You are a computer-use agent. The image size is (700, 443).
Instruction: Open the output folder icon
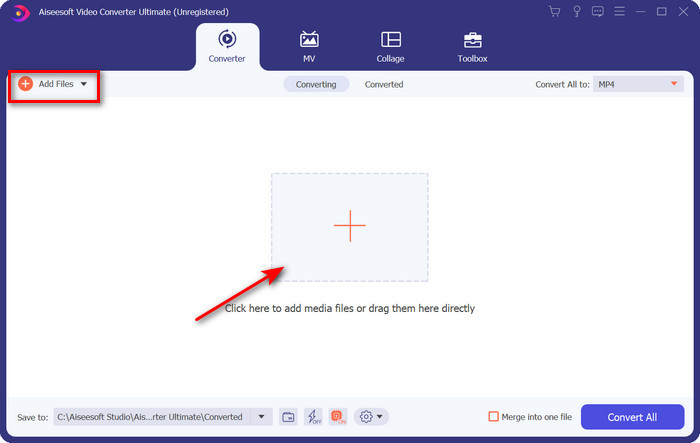tap(288, 417)
